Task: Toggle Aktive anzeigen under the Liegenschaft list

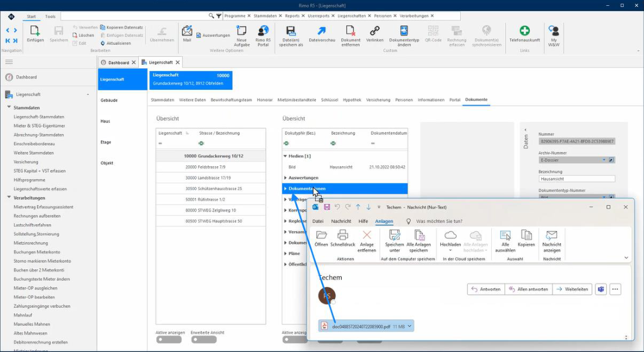Action: click(169, 340)
